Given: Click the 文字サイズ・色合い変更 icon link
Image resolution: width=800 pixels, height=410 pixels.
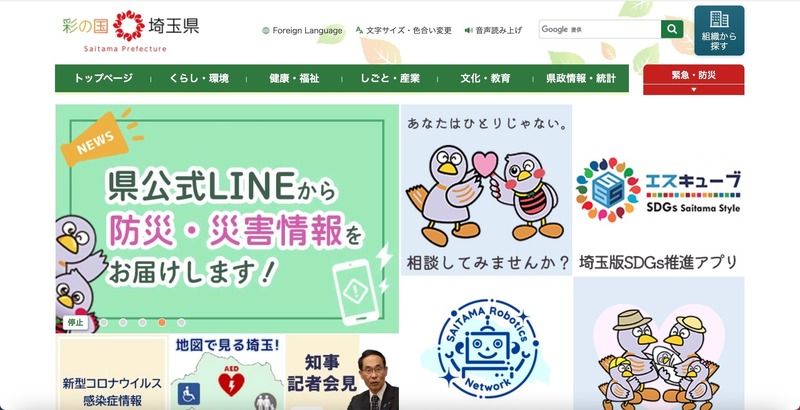Looking at the screenshot, I should click(359, 31).
